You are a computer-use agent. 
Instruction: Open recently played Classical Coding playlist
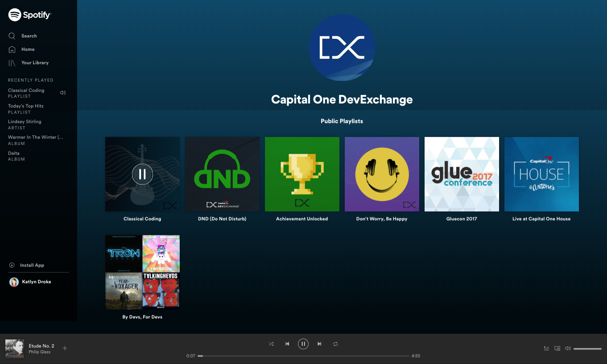(x=26, y=93)
